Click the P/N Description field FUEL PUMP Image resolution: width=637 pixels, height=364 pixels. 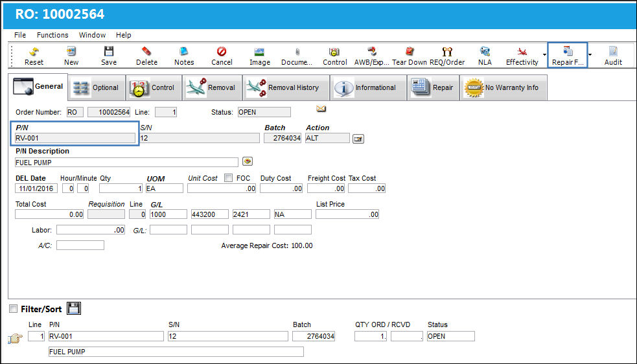click(126, 163)
